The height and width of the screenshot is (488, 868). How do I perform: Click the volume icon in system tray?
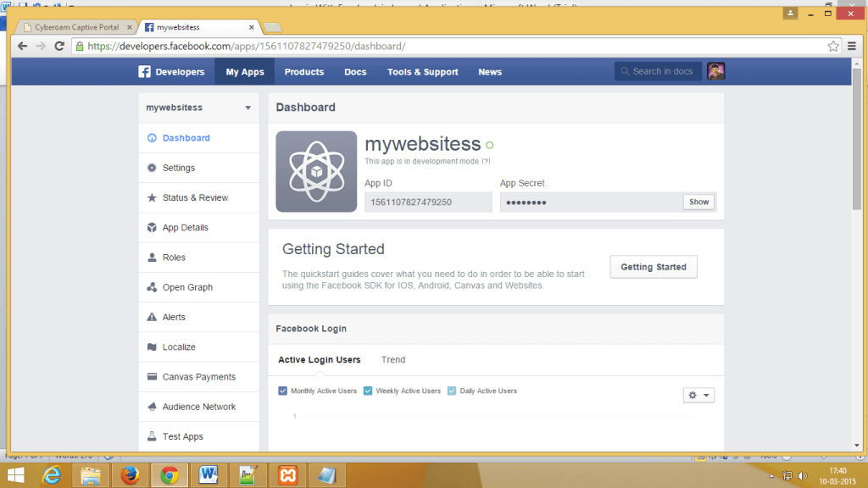803,476
